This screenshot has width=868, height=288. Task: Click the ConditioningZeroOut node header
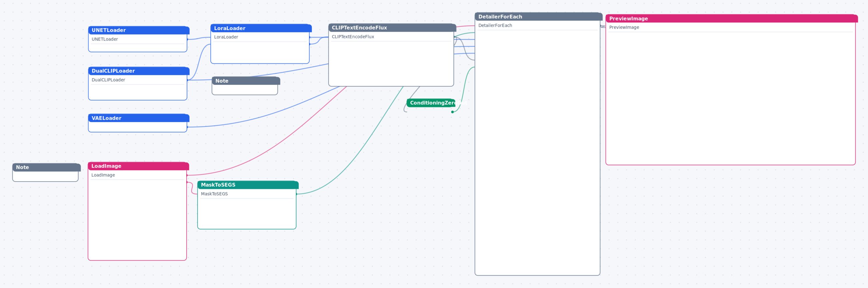(431, 103)
